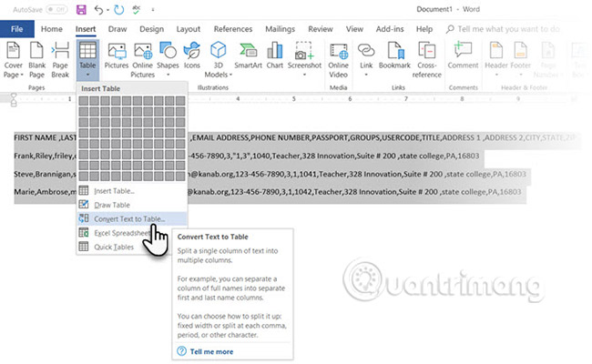Collapse the Table dropdown button
The width and height of the screenshot is (592, 364).
[87, 59]
